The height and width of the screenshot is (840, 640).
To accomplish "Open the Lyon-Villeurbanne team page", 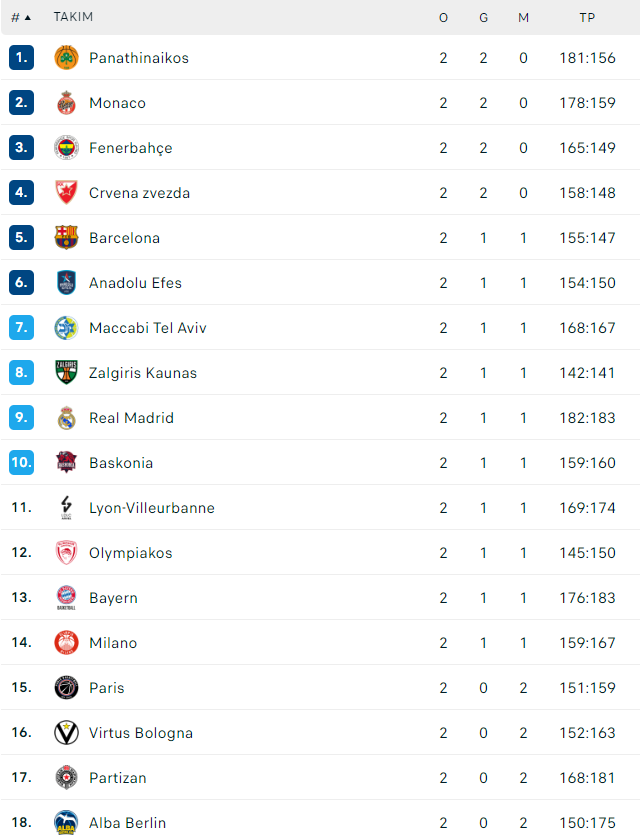I will [x=152, y=508].
